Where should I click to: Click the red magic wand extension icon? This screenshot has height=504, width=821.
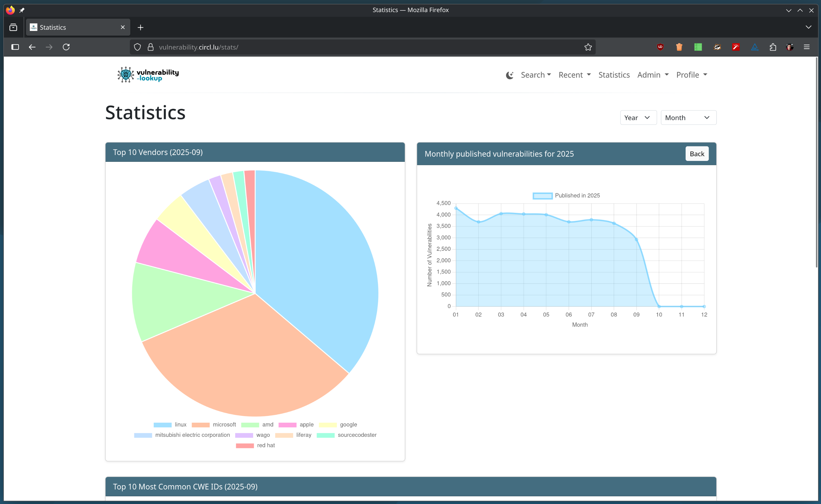click(737, 47)
